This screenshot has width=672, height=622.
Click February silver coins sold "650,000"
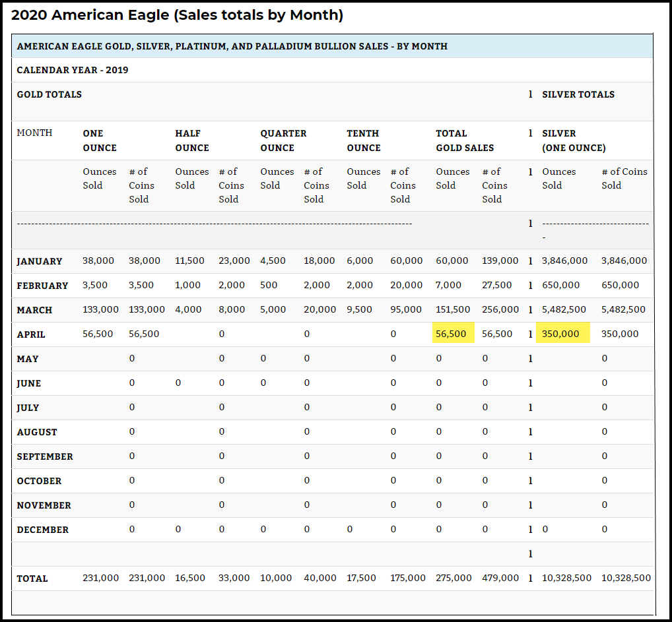(x=620, y=285)
